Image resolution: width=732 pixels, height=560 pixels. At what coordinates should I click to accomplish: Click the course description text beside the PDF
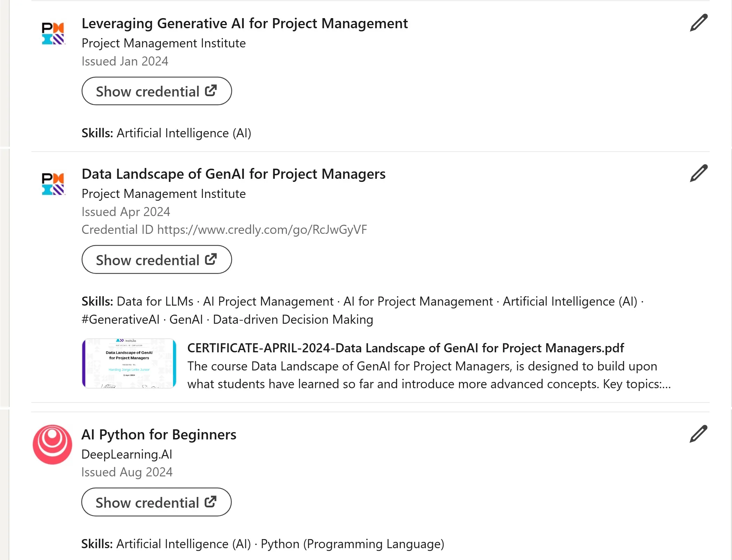coord(429,375)
